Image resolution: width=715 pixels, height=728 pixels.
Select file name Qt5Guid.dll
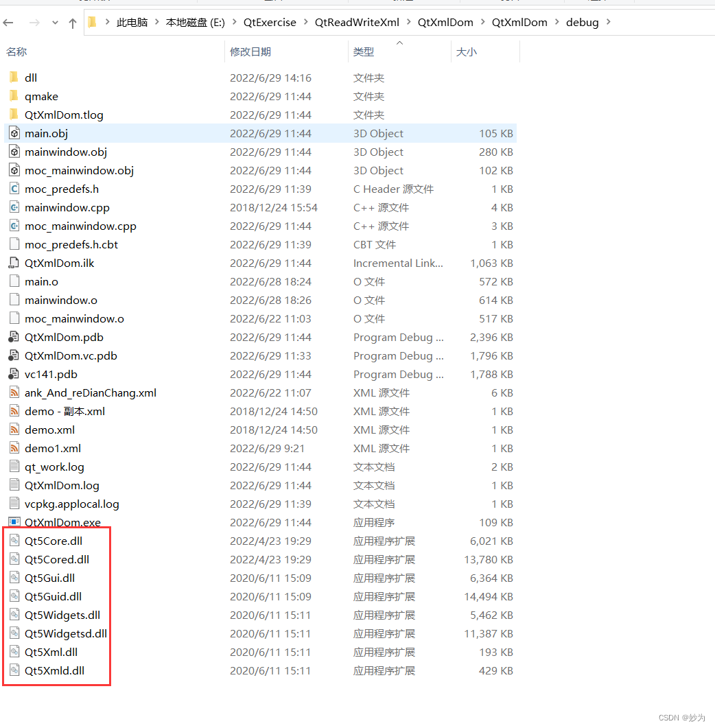(x=53, y=597)
